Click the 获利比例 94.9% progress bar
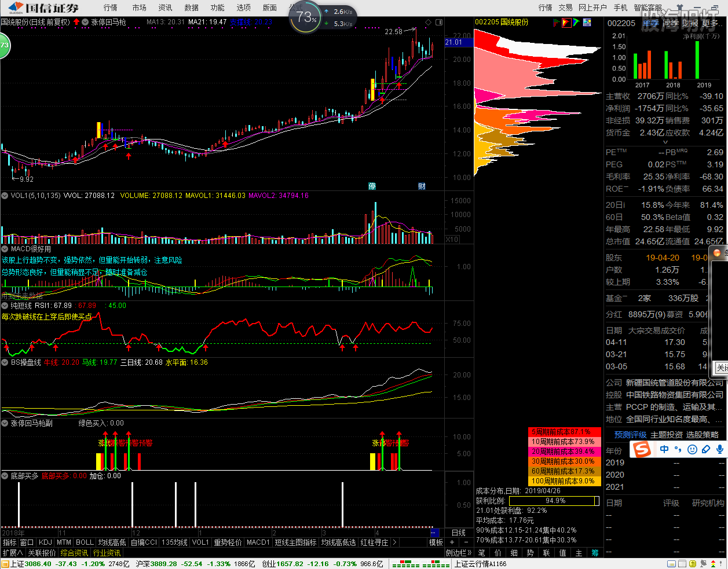The image size is (728, 569). (x=555, y=501)
